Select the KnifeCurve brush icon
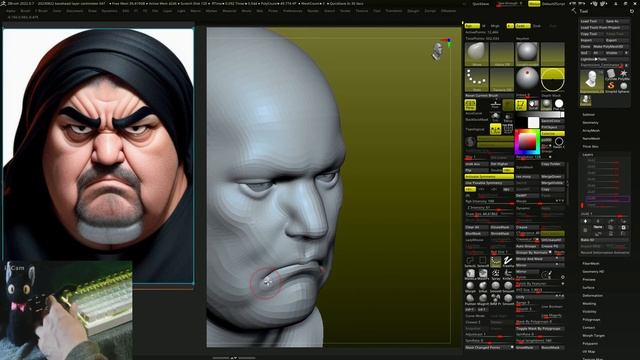Image resolution: width=640 pixels, height=360 pixels. click(508, 274)
